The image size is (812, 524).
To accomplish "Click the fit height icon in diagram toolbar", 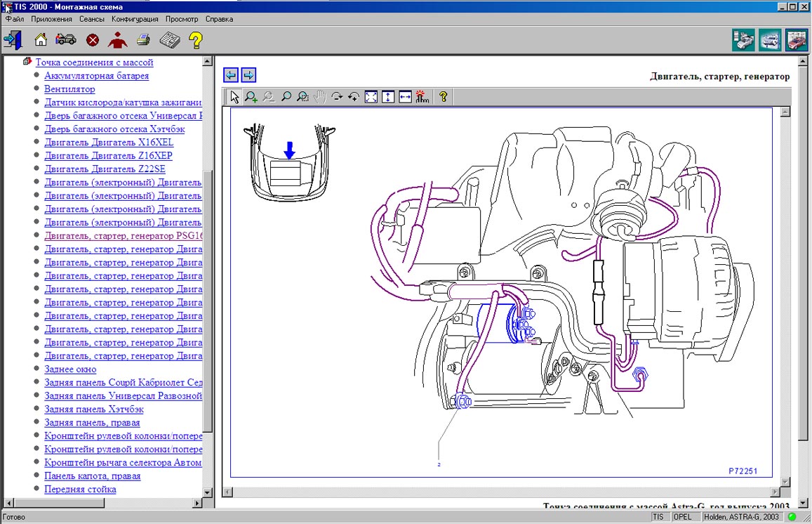I will [x=388, y=97].
